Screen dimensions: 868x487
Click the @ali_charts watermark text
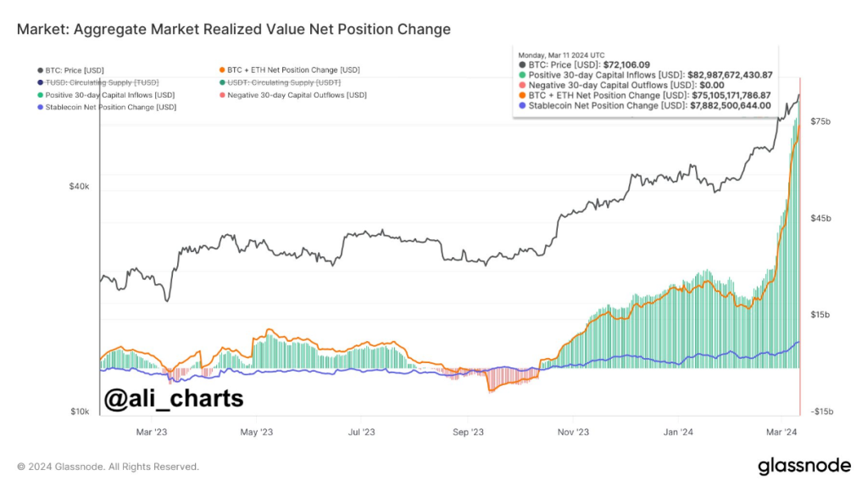(x=173, y=398)
